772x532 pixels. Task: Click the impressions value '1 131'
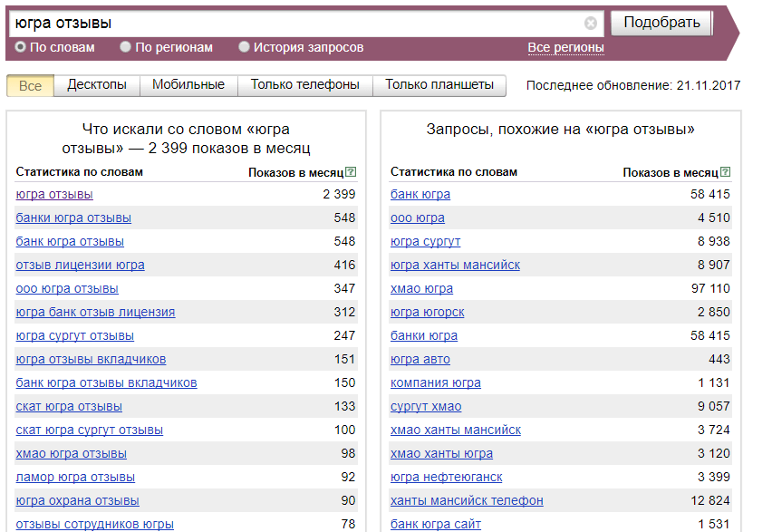coord(714,382)
